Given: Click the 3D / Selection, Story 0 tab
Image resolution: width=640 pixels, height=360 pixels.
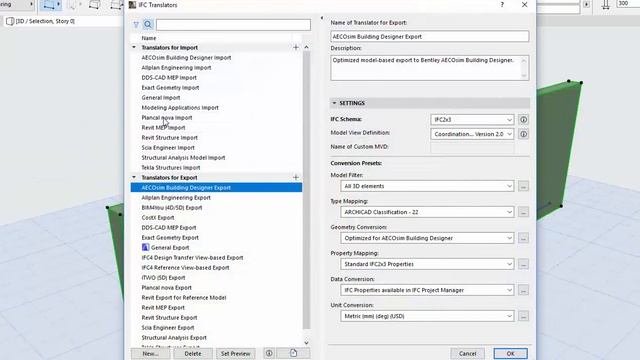Looking at the screenshot, I should 41,21.
